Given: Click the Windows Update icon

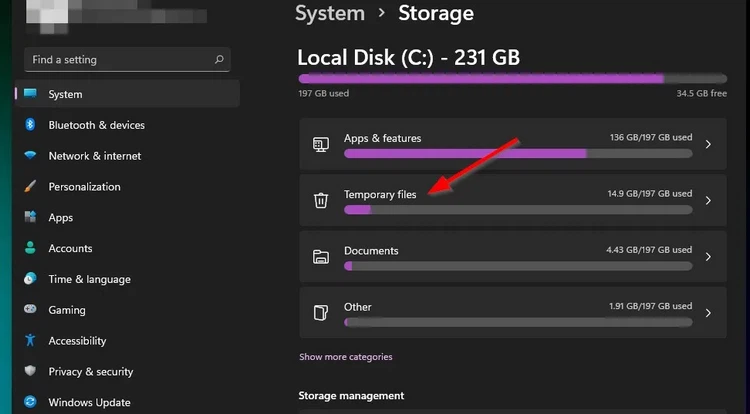Looking at the screenshot, I should click(30, 403).
